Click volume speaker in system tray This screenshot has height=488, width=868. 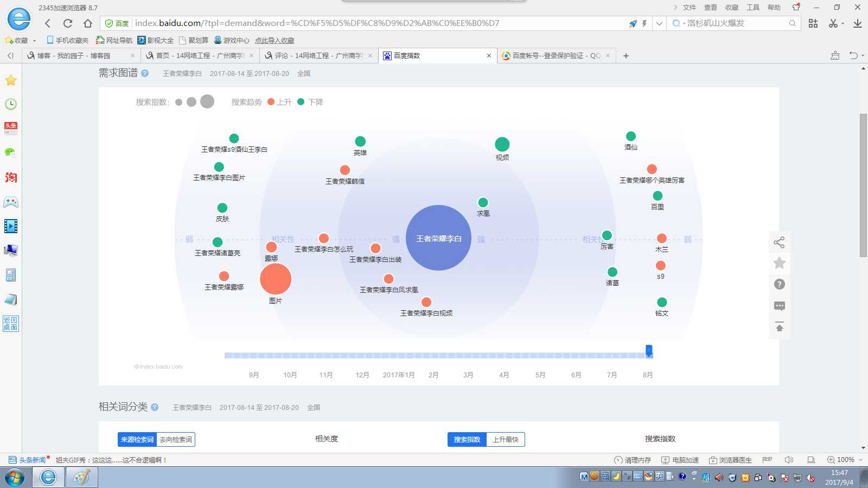(719, 478)
